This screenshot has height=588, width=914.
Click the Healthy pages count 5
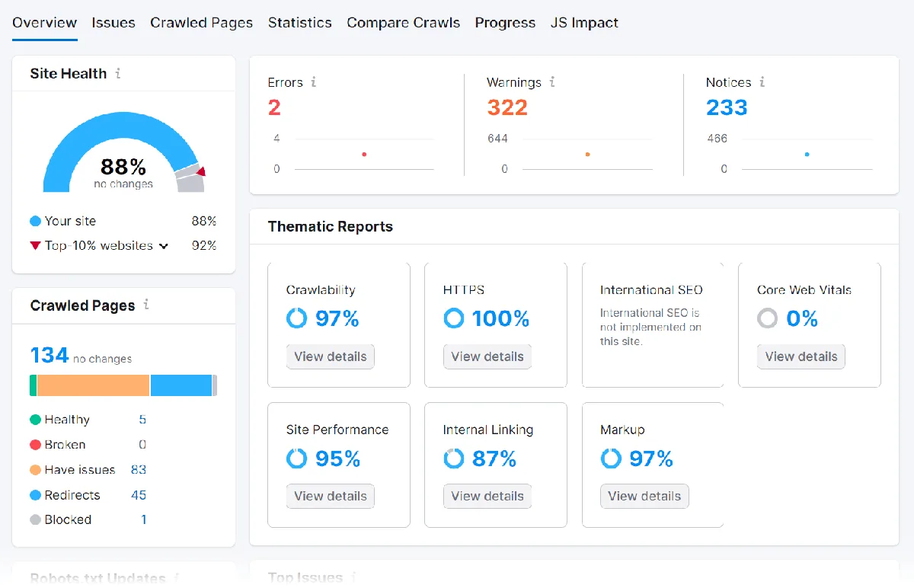142,420
